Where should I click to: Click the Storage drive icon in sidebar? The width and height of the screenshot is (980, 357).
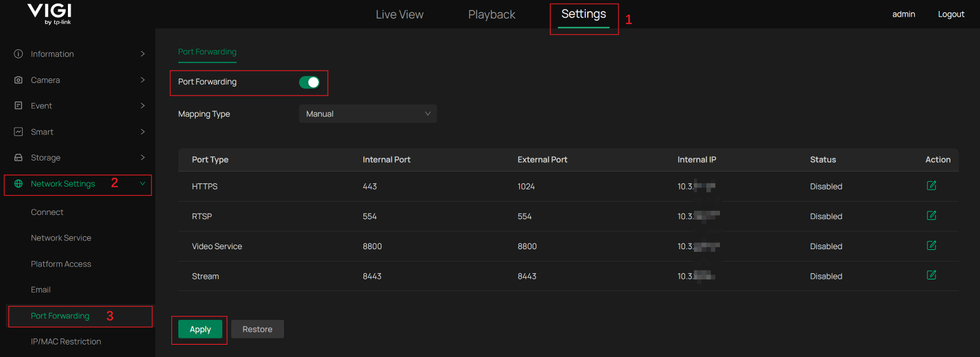[x=19, y=158]
